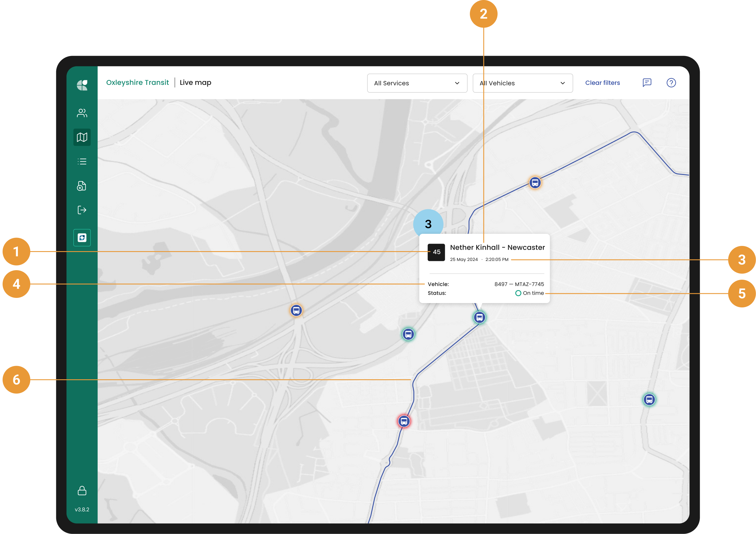The height and width of the screenshot is (534, 756).
Task: Open the list view sidebar icon
Action: point(82,161)
